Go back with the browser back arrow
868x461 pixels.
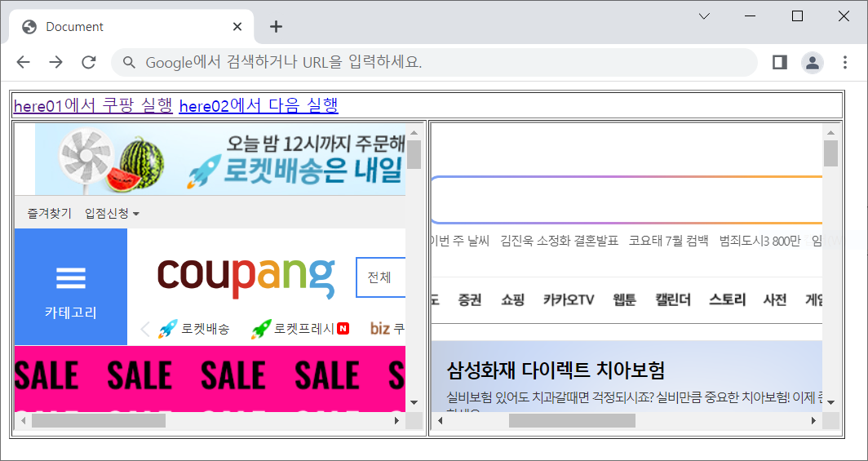pos(23,62)
